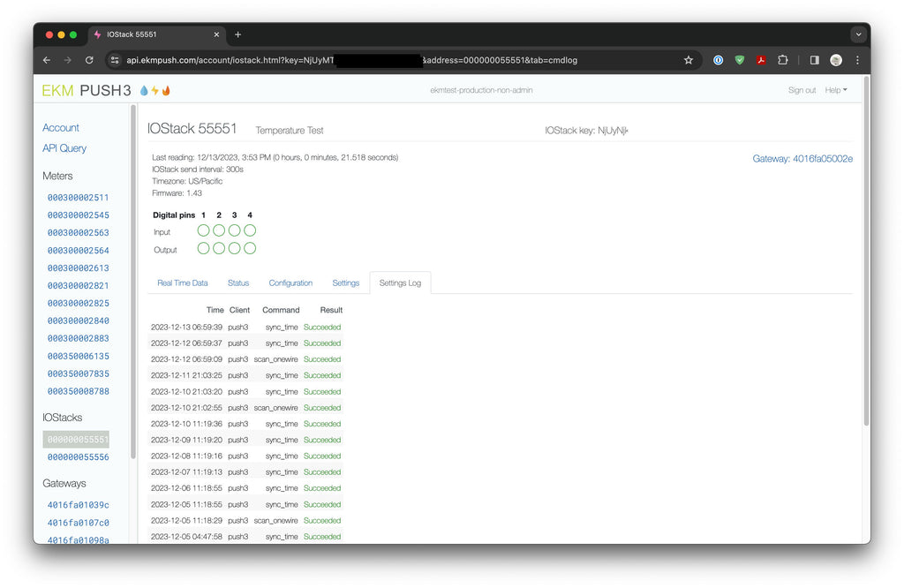
Task: Reload the page with refresh icon
Action: click(x=89, y=60)
